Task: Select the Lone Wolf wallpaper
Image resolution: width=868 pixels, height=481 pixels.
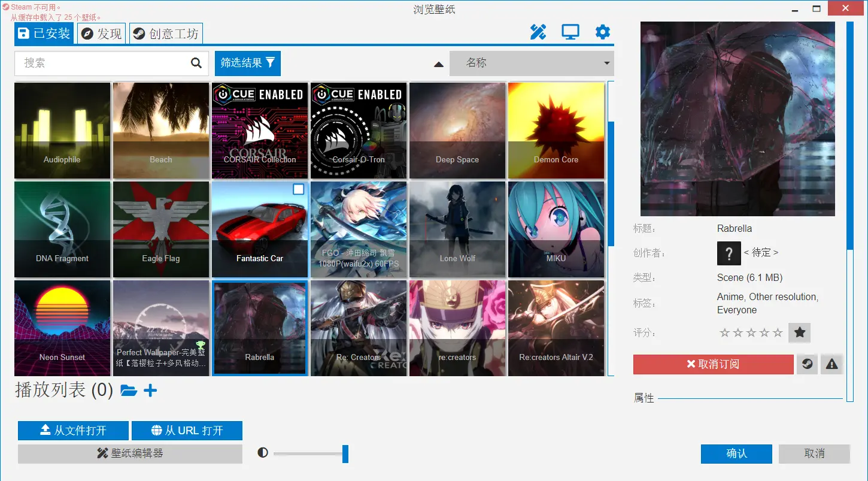Action: (x=457, y=229)
